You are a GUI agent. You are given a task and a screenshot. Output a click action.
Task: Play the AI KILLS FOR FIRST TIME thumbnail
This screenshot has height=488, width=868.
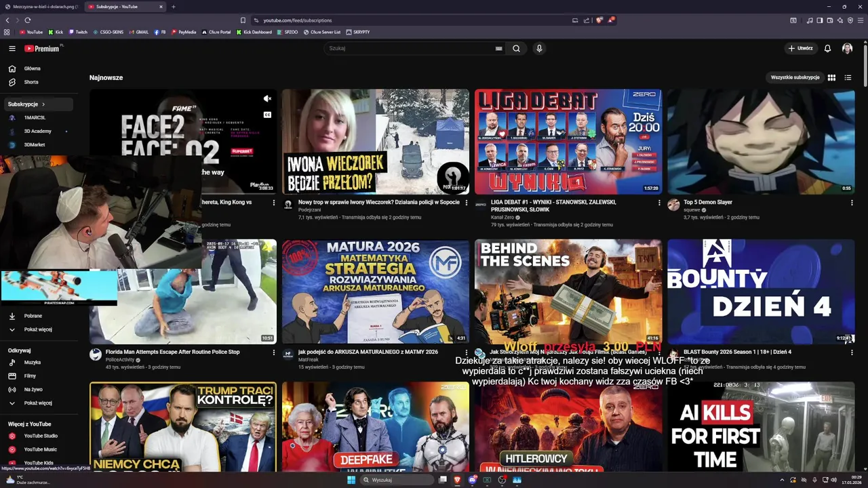pos(761,427)
